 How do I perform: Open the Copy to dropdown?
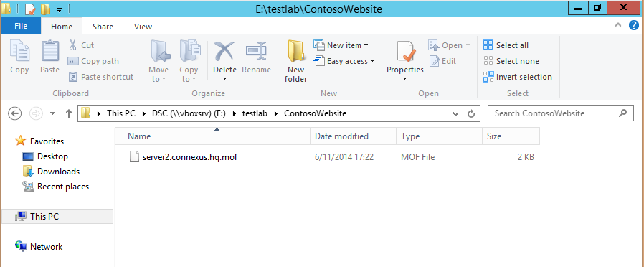pos(189,62)
